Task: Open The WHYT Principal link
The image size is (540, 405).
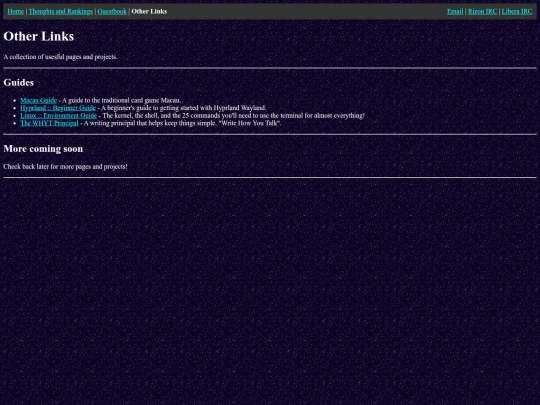Action: 49,123
